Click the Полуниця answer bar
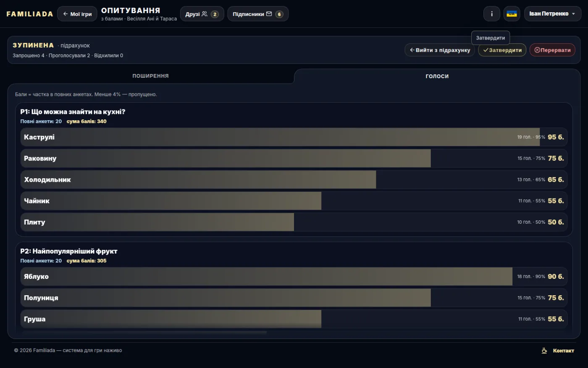Image resolution: width=588 pixels, height=368 pixels. [x=294, y=298]
